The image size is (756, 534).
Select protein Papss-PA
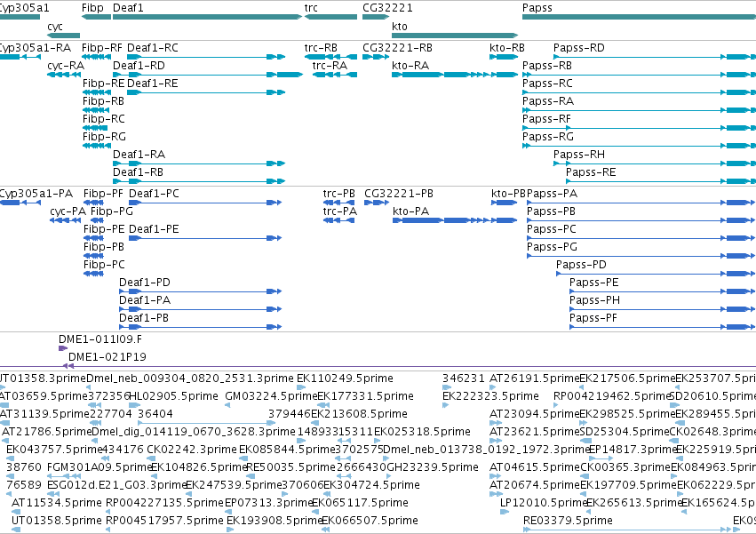[x=641, y=203]
